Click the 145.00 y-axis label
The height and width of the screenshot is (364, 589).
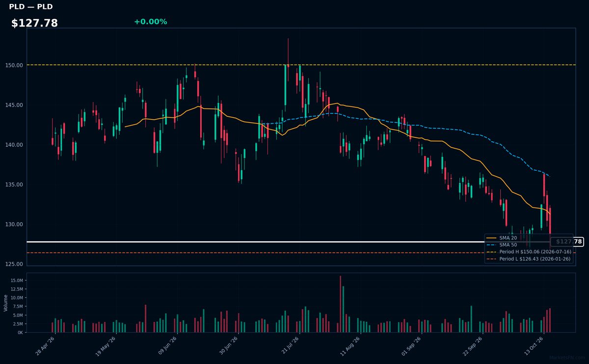[15, 105]
